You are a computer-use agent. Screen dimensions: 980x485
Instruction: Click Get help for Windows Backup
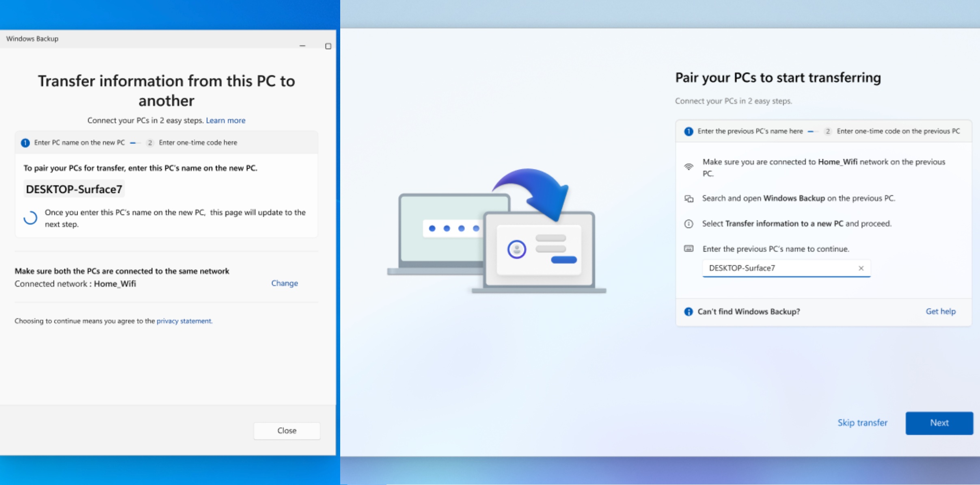941,311
